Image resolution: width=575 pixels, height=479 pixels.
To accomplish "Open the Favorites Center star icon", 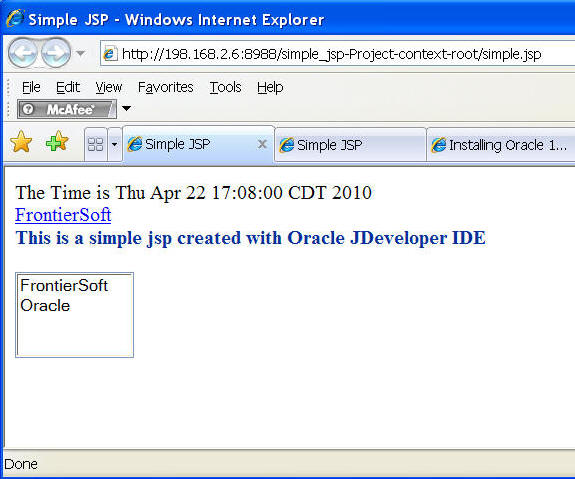I will tap(21, 142).
